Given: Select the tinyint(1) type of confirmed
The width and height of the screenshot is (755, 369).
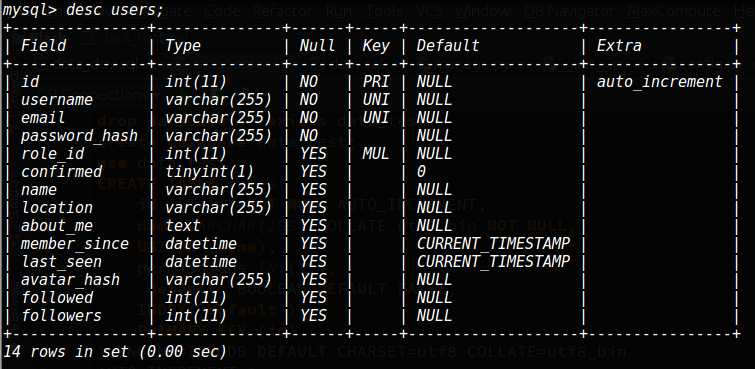Looking at the screenshot, I should coord(209,172).
